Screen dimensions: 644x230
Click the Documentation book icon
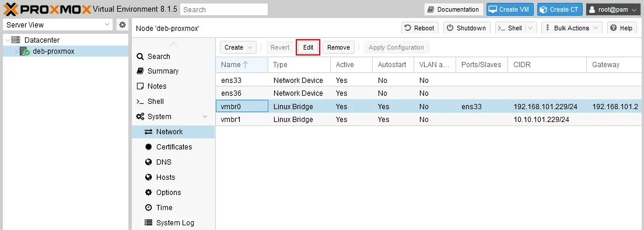(431, 9)
